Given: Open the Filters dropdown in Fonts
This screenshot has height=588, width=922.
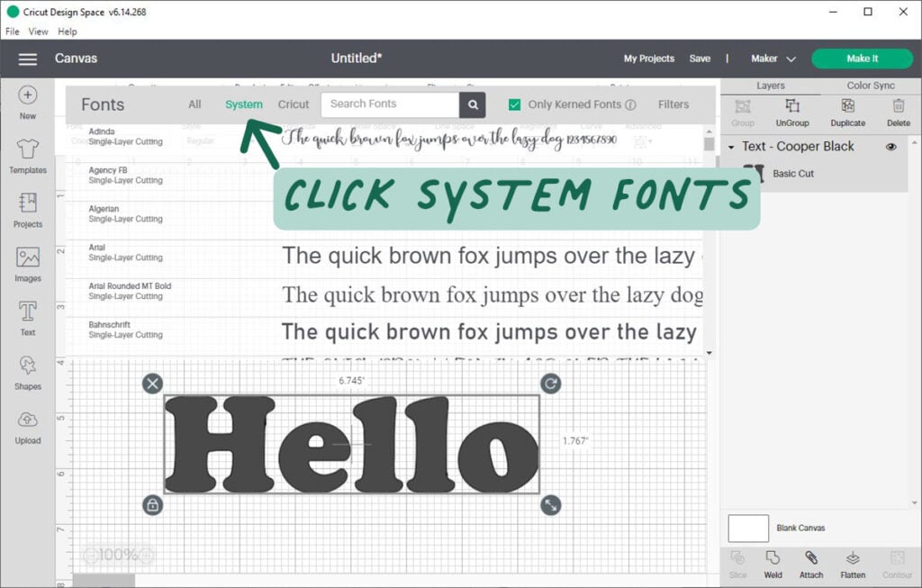Looking at the screenshot, I should pyautogui.click(x=673, y=104).
